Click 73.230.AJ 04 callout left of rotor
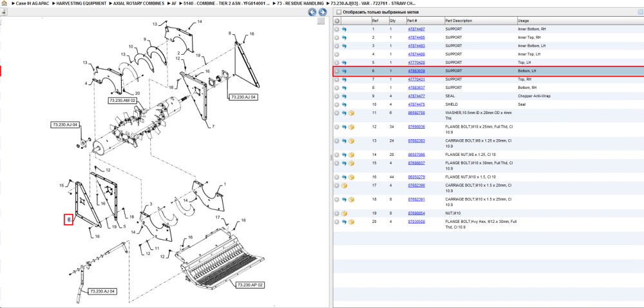This screenshot has width=644, height=308. pyautogui.click(x=65, y=124)
